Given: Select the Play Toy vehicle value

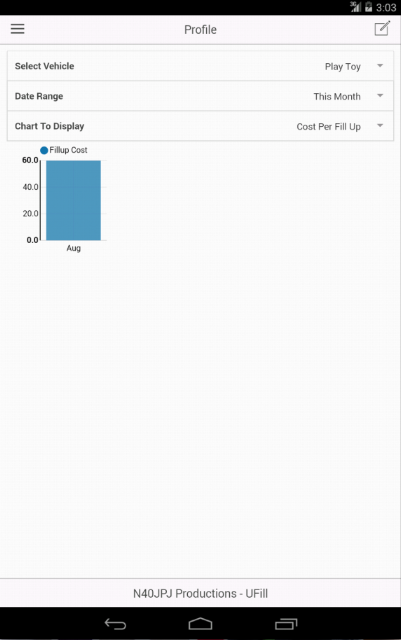Looking at the screenshot, I should click(343, 67).
